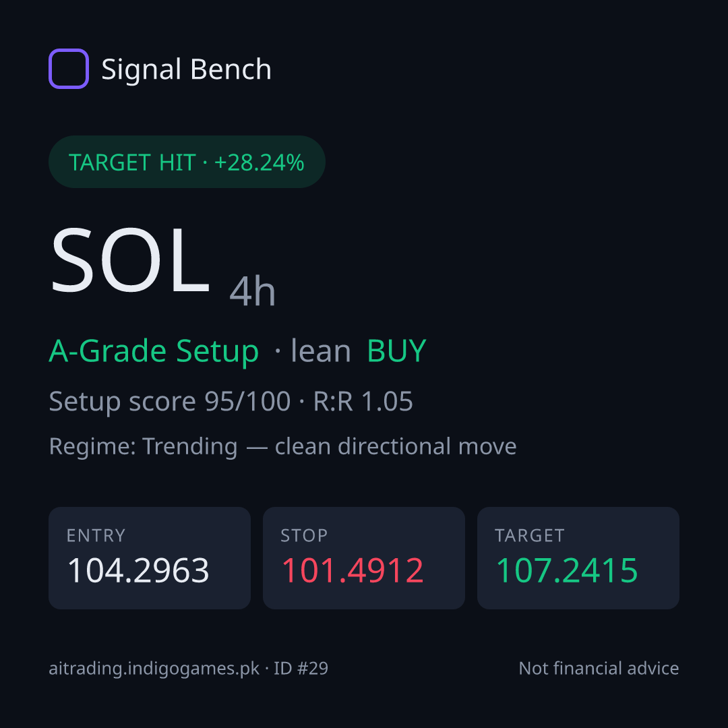Open the ENTRY price card

pos(150,558)
